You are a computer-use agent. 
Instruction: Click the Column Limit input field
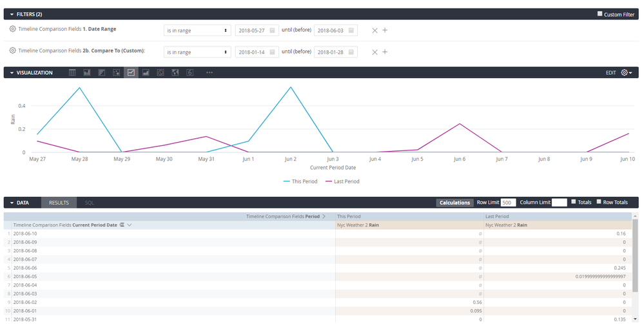pos(559,202)
